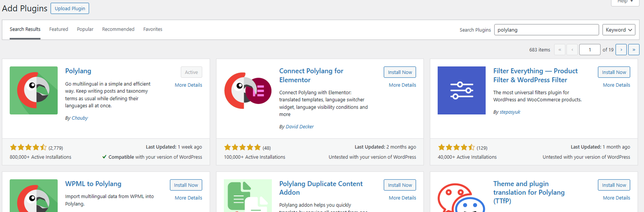
Task: Open the Keyword search type dropdown
Action: 619,30
